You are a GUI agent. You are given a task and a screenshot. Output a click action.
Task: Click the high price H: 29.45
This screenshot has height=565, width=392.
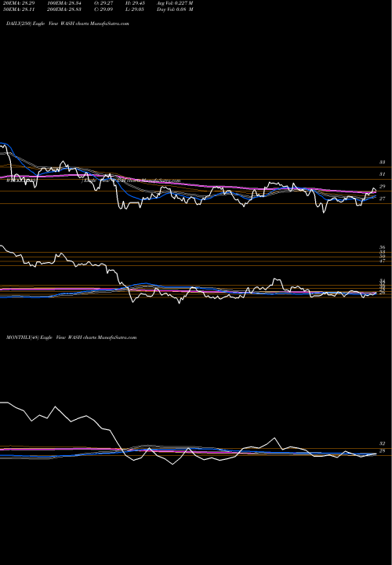136,3
